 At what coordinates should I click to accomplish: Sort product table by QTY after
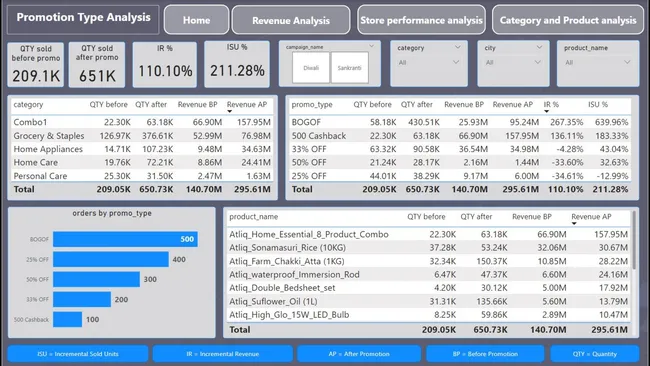click(476, 217)
